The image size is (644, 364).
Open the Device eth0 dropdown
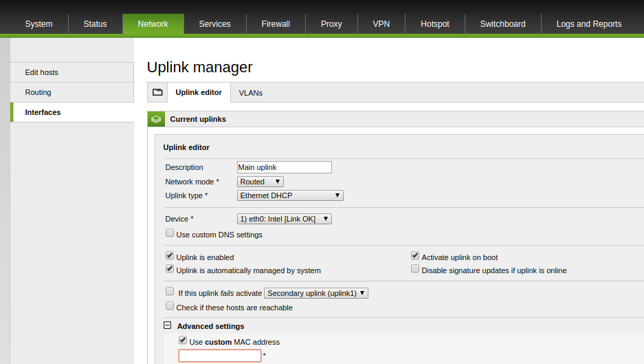tap(284, 219)
